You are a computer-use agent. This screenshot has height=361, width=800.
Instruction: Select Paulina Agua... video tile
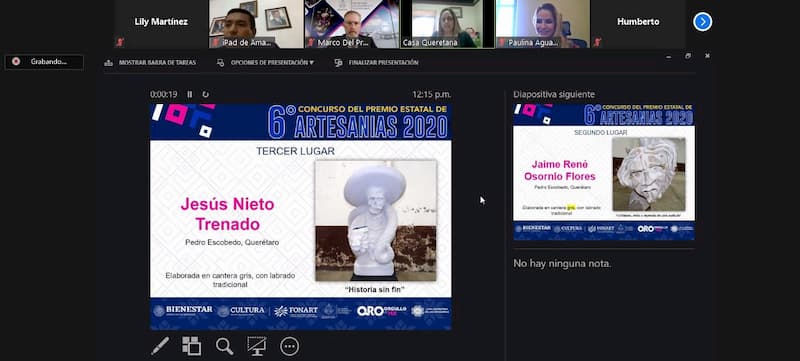coord(543,24)
